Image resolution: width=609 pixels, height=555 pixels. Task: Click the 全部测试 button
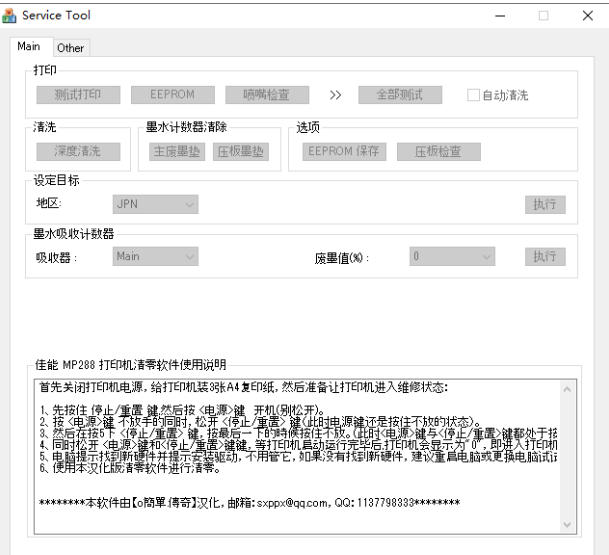pyautogui.click(x=400, y=95)
